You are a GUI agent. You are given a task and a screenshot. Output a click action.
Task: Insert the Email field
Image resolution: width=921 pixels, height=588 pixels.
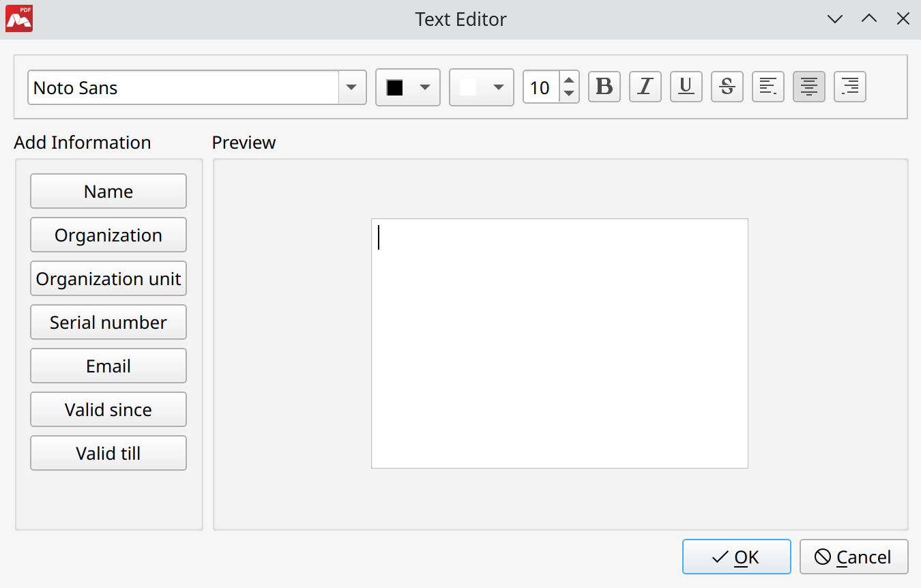pos(108,366)
